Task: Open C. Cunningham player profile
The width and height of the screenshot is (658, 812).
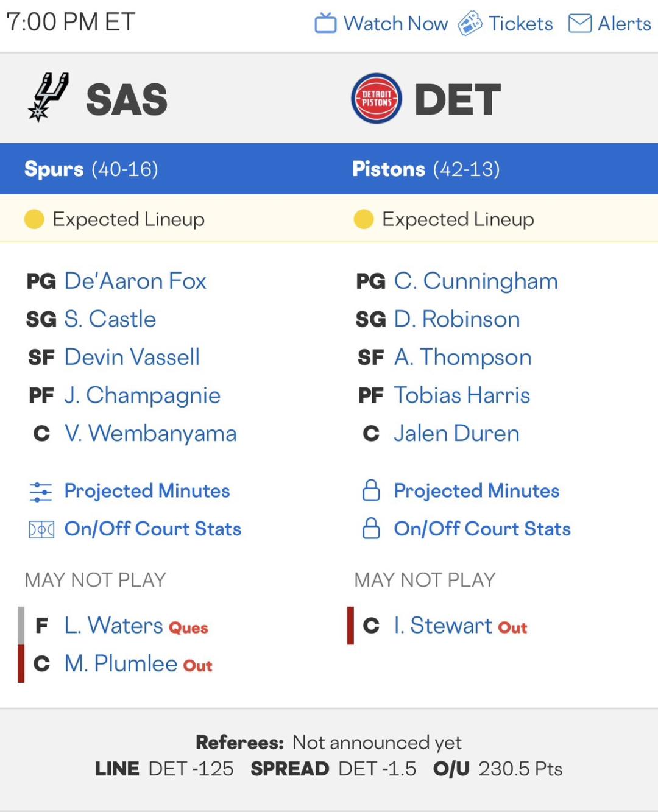Action: click(475, 281)
